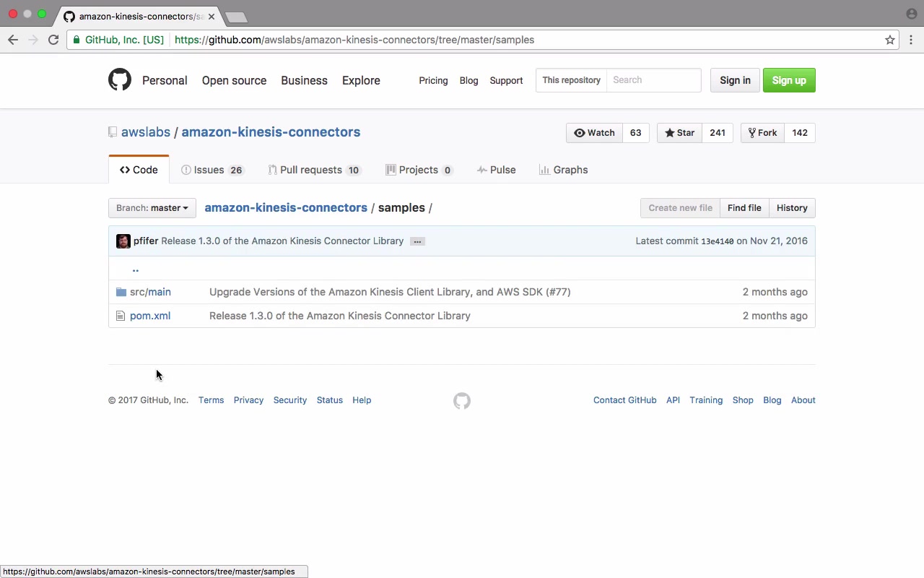The height and width of the screenshot is (578, 924).
Task: Click the Release 1.3.0 commit message in header
Action: click(282, 241)
